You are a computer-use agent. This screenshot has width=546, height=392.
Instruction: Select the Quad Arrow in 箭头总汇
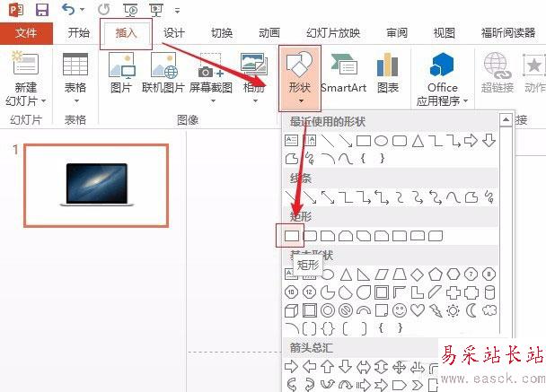click(x=400, y=367)
